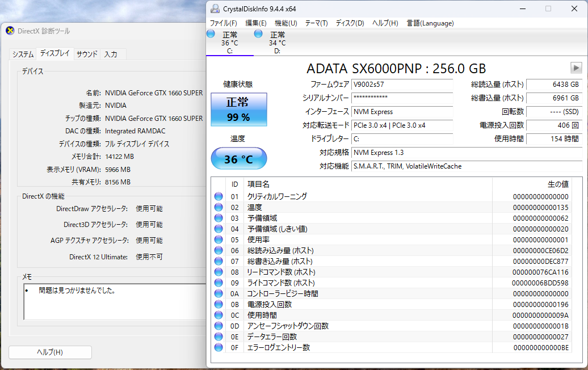The width and height of the screenshot is (588, 370).
Task: Click status orb for 予備領域 (しきい値) row
Action: click(219, 229)
